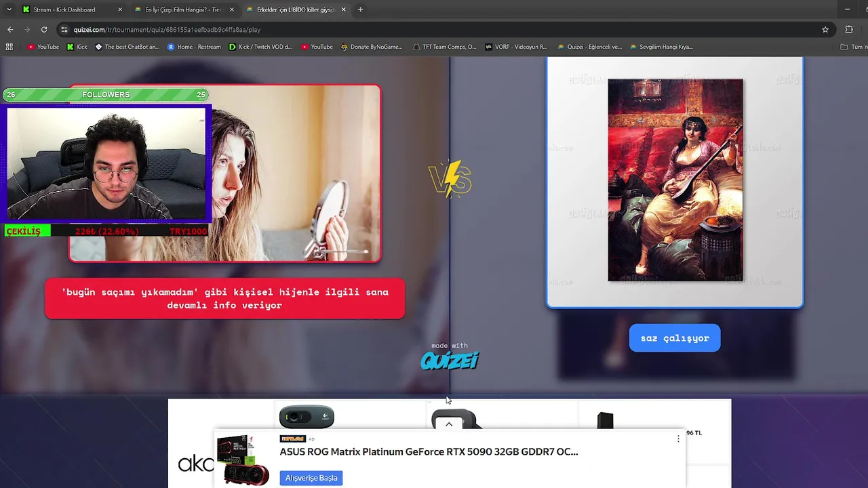Open the ad options three-dot menu
Viewport: 868px width, 488px height.
click(678, 439)
